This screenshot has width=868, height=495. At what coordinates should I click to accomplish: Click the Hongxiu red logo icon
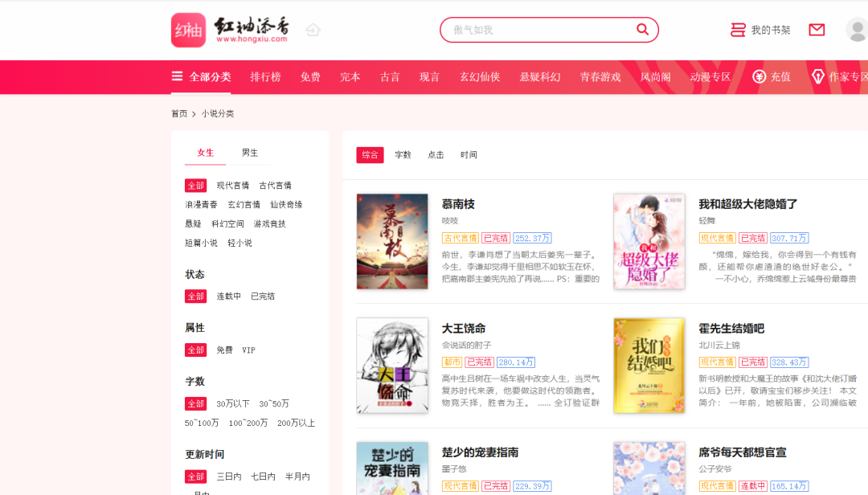tap(188, 30)
